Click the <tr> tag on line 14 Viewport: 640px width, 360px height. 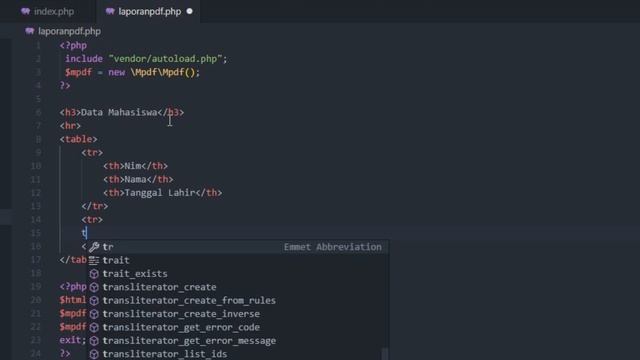[x=92, y=220]
